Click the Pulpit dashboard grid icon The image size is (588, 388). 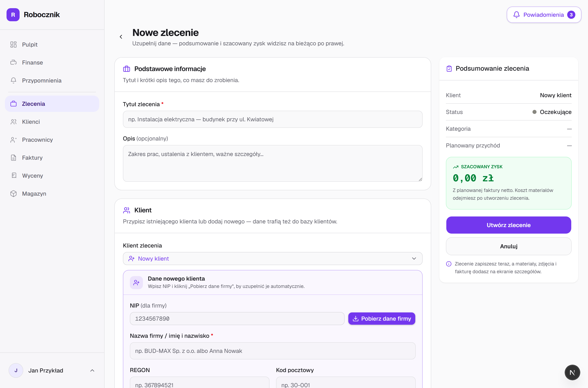tap(13, 45)
